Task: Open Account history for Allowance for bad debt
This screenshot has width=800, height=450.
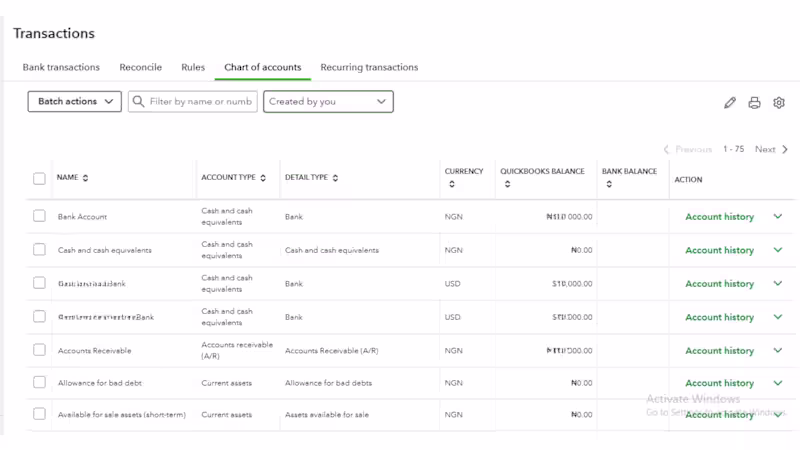Action: 719,383
